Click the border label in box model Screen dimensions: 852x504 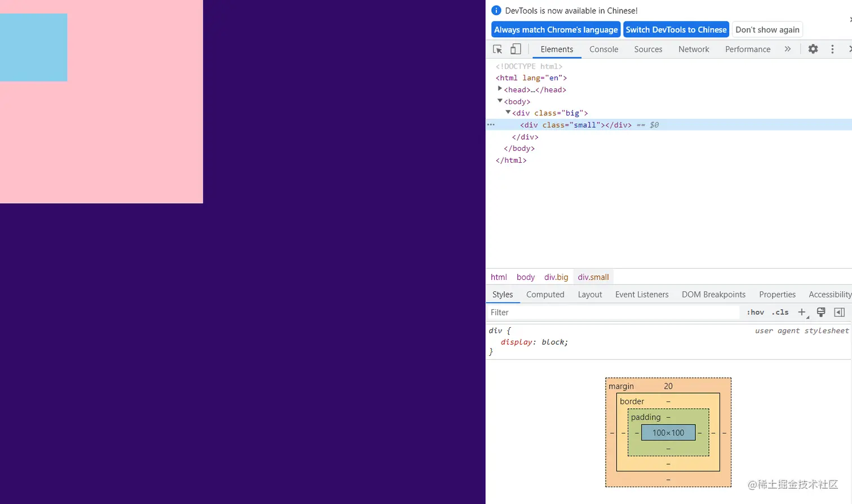point(632,401)
